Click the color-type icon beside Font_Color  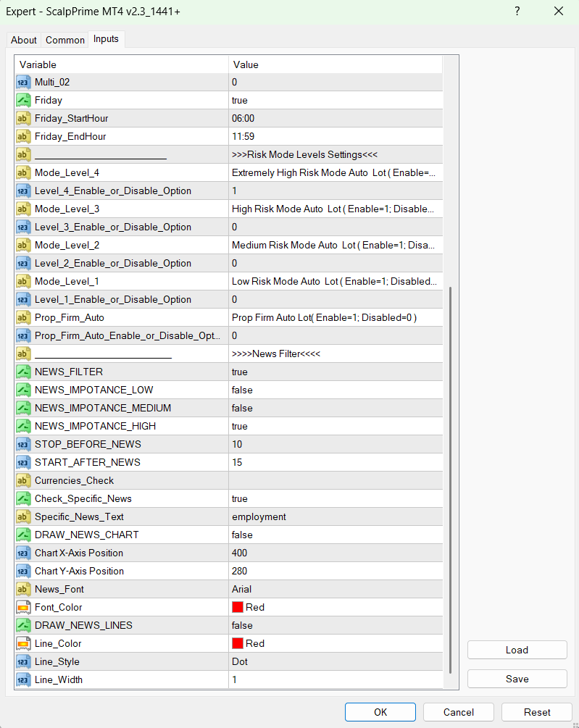tap(23, 607)
